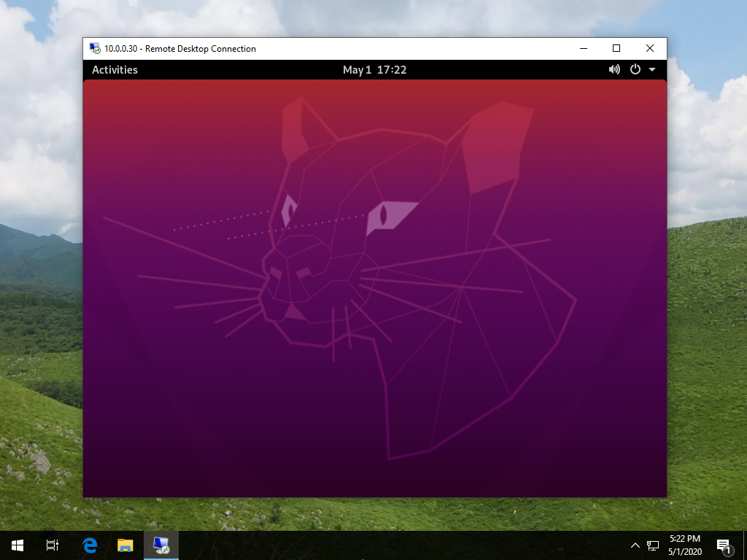
Task: Launch Microsoft Edge from the taskbar
Action: (89, 545)
